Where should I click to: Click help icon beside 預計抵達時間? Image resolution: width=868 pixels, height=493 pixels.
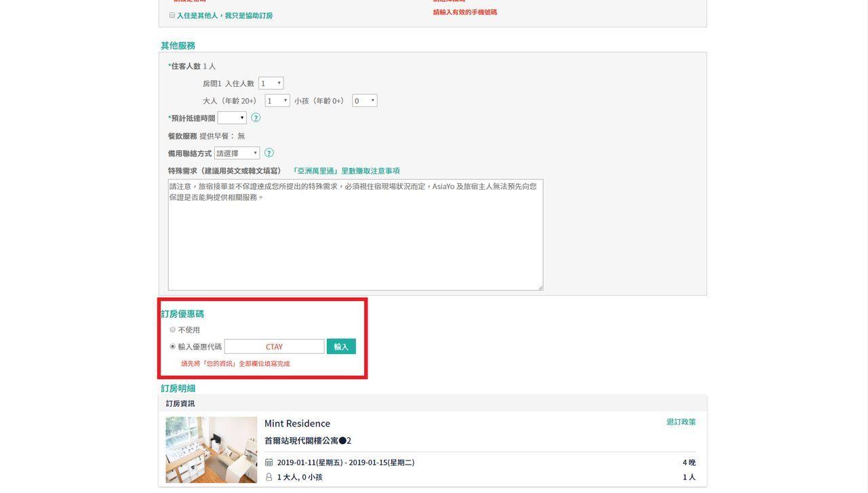[256, 118]
